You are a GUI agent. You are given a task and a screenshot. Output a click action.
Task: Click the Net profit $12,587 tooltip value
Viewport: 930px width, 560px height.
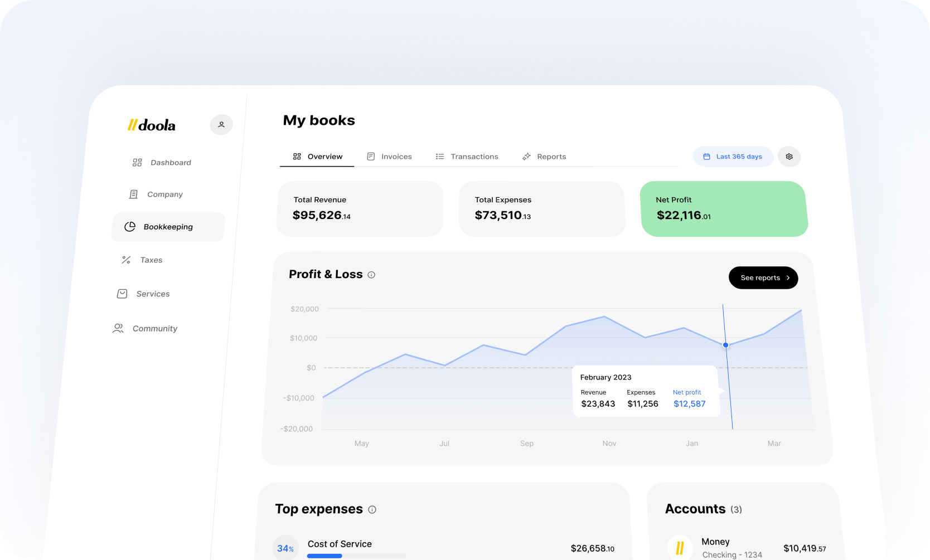(x=690, y=404)
